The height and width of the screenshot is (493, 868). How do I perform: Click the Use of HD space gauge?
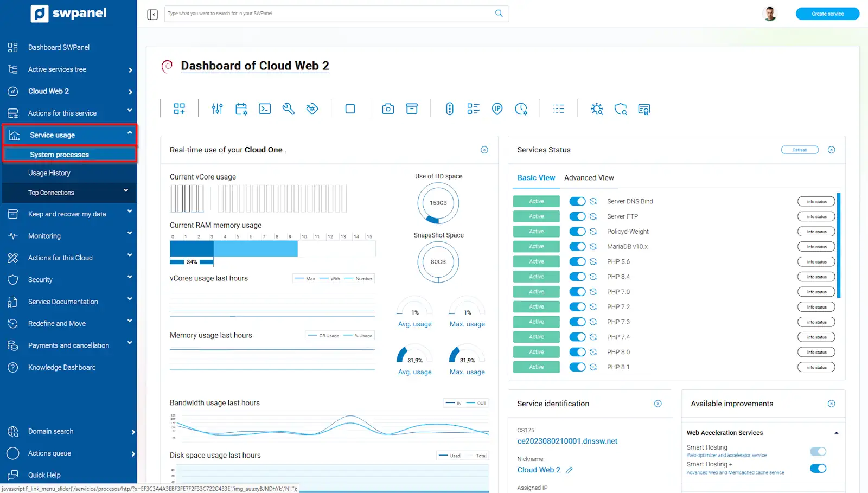point(438,203)
